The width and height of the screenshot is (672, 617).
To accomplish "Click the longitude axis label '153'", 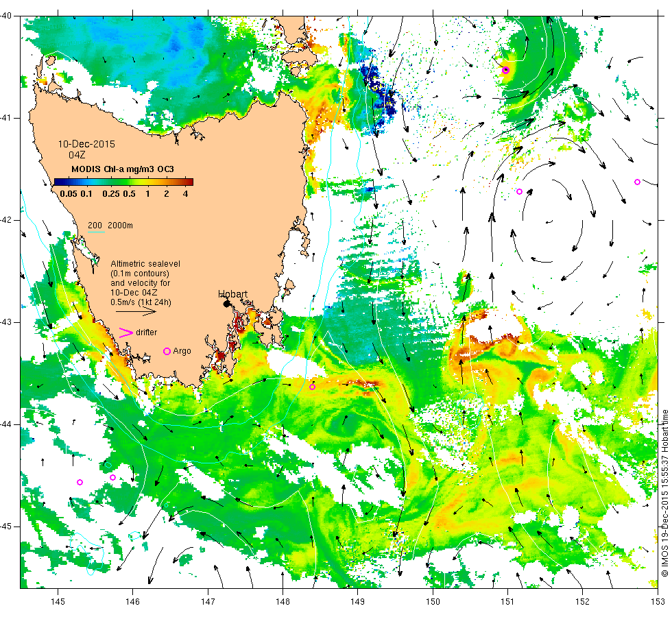I will tap(658, 602).
